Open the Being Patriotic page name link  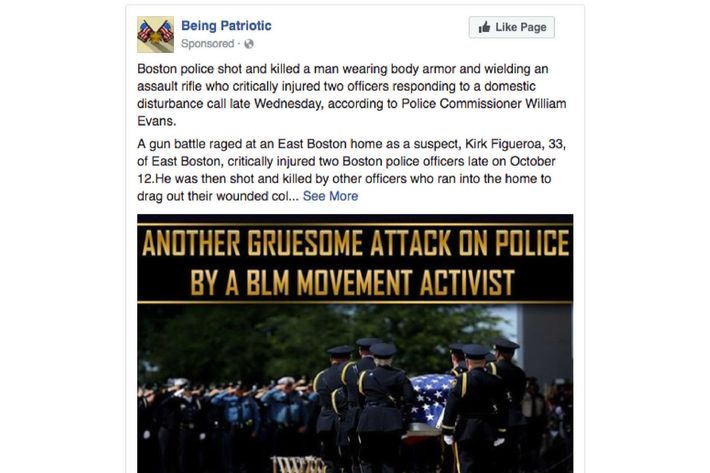pyautogui.click(x=226, y=26)
